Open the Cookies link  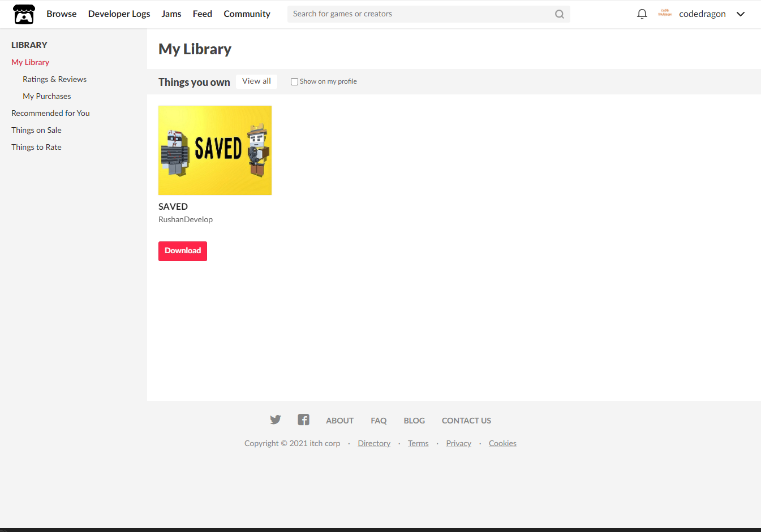coord(502,443)
